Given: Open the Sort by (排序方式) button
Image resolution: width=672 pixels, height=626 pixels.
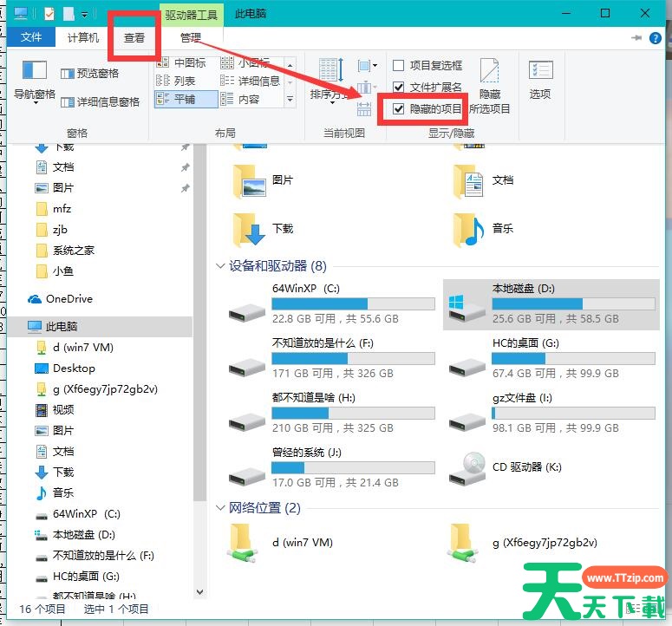Looking at the screenshot, I should tap(329, 82).
